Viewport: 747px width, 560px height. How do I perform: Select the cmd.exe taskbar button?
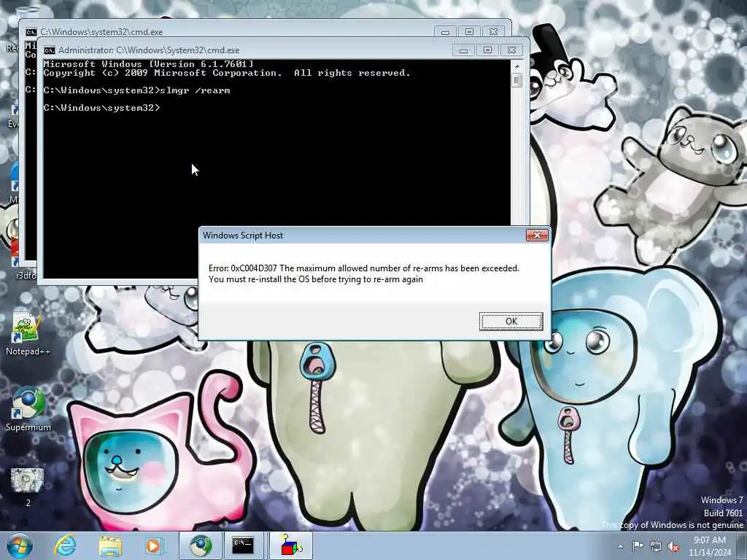pyautogui.click(x=244, y=545)
